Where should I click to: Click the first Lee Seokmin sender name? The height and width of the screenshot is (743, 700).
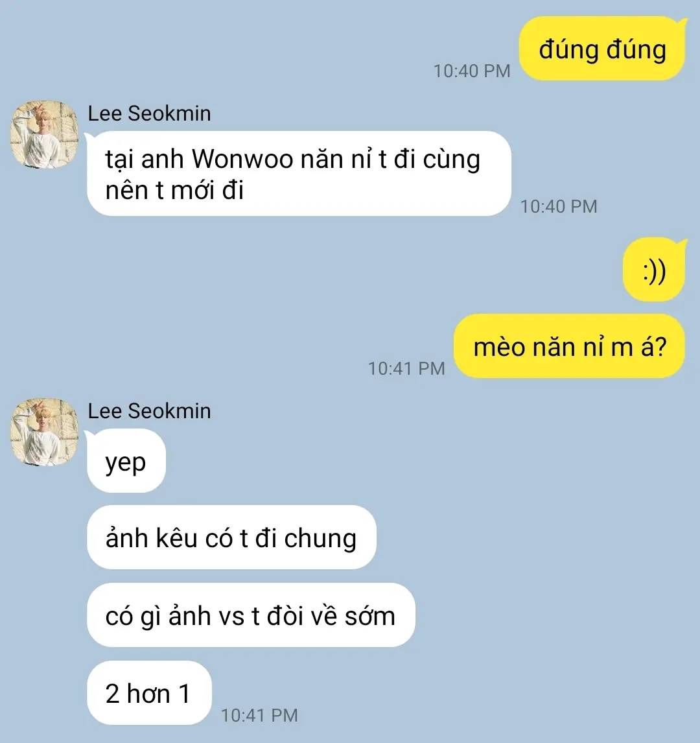(149, 113)
